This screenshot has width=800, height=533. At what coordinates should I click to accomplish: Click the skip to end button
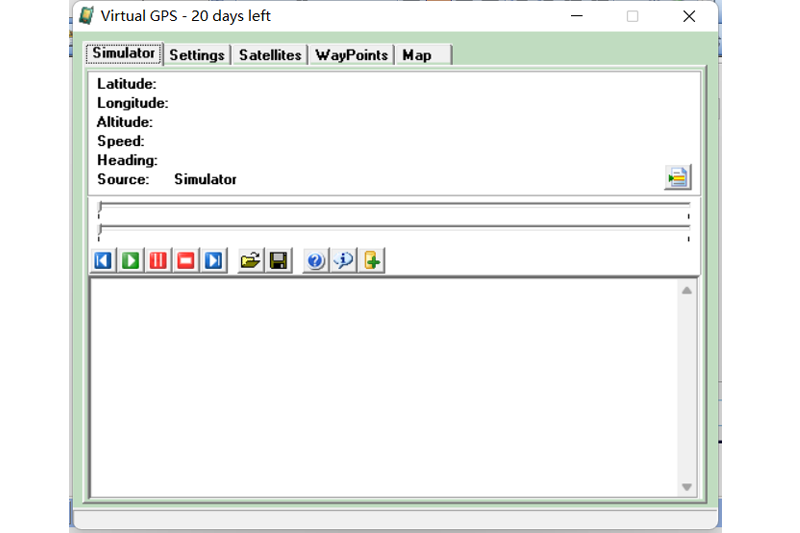[213, 261]
